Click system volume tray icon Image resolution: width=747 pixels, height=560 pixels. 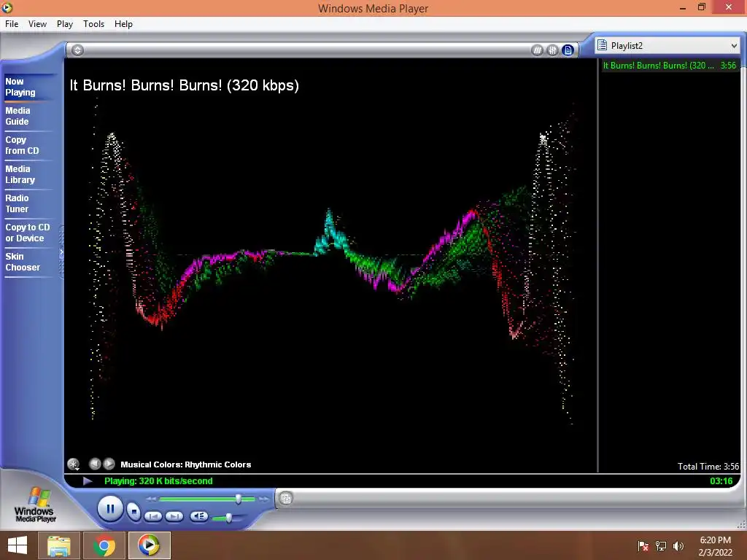pos(678,546)
